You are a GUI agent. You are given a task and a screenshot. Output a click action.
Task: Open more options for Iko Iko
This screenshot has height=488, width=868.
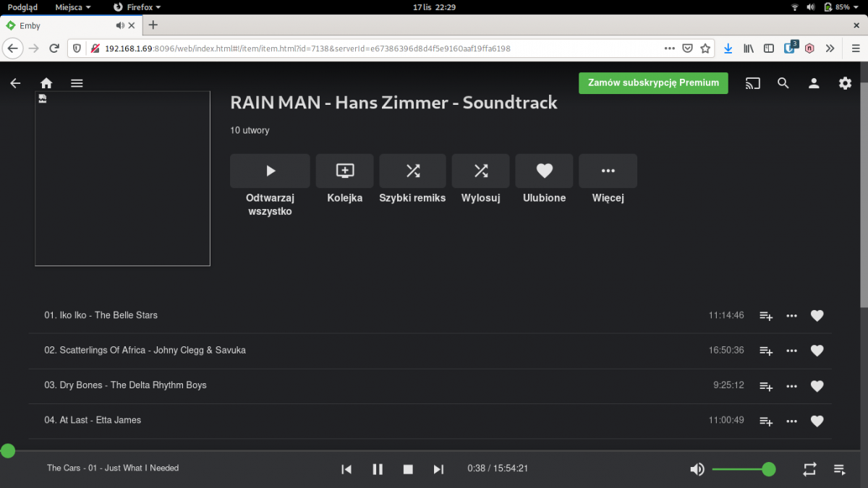[792, 315]
